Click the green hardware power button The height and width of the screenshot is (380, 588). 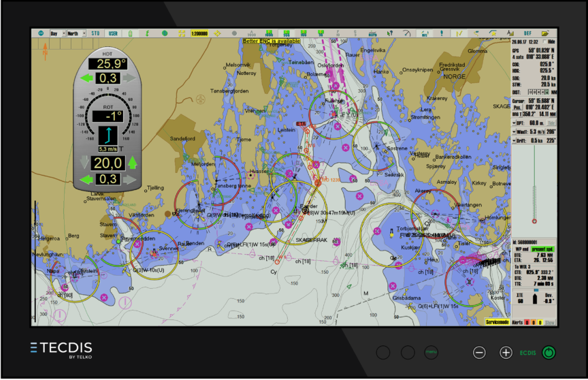549,353
